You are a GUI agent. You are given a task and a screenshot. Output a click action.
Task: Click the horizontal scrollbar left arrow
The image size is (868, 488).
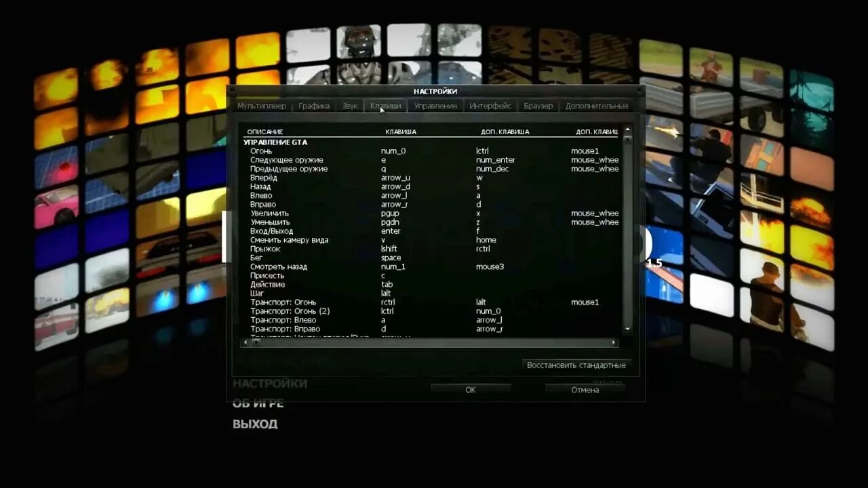click(246, 343)
